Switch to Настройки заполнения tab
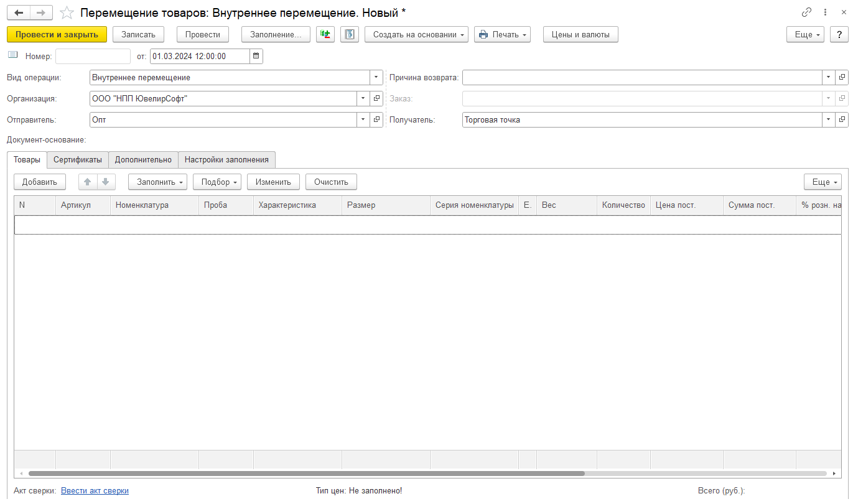 [x=226, y=159]
